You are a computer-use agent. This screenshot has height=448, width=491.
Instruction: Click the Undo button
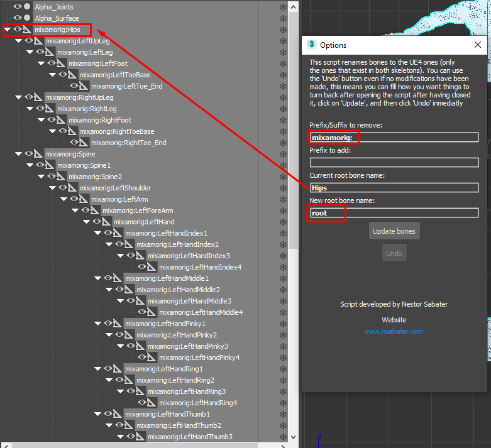394,253
